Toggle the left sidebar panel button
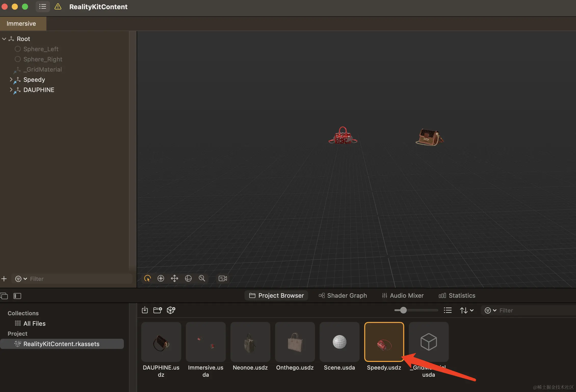 (17, 296)
